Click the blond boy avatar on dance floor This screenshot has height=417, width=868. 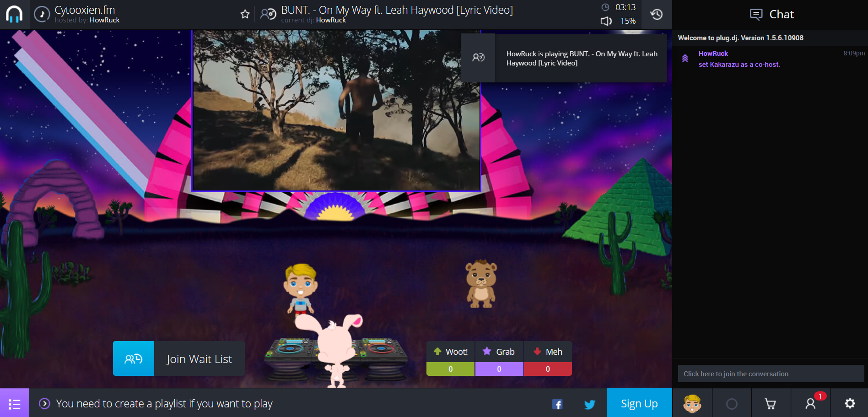[x=301, y=288]
